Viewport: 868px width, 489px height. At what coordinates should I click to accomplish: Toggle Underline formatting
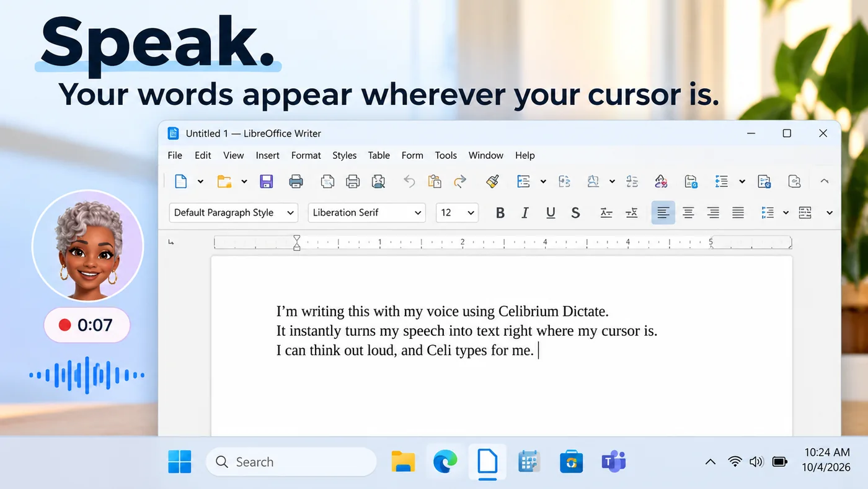[551, 213]
